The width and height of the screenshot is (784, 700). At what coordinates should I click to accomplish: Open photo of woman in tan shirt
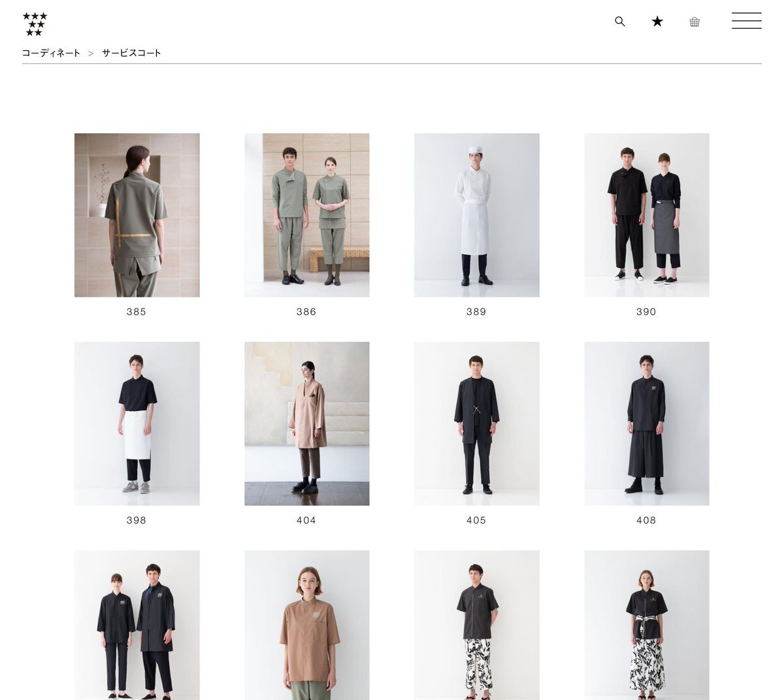point(307,625)
